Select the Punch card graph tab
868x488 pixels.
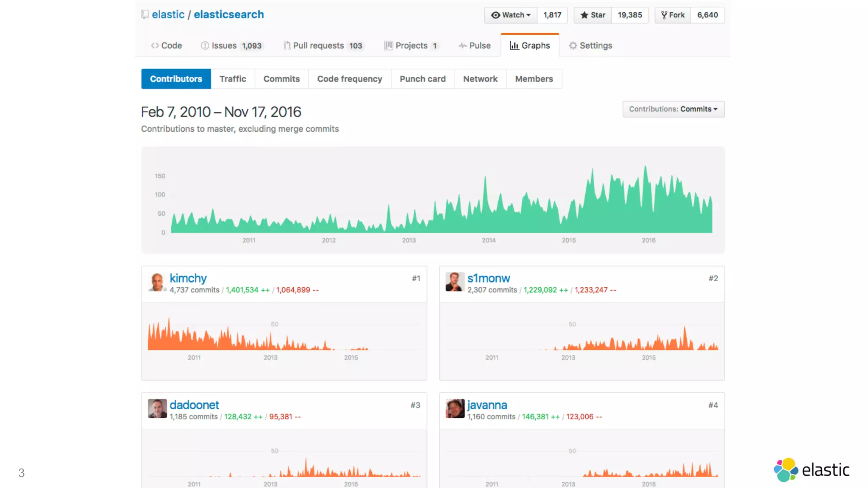click(x=423, y=79)
